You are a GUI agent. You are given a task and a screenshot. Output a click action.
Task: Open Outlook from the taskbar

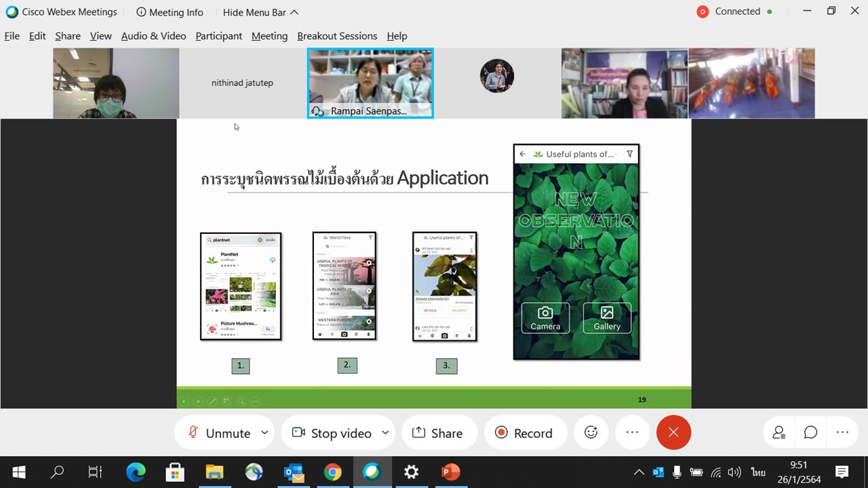293,472
